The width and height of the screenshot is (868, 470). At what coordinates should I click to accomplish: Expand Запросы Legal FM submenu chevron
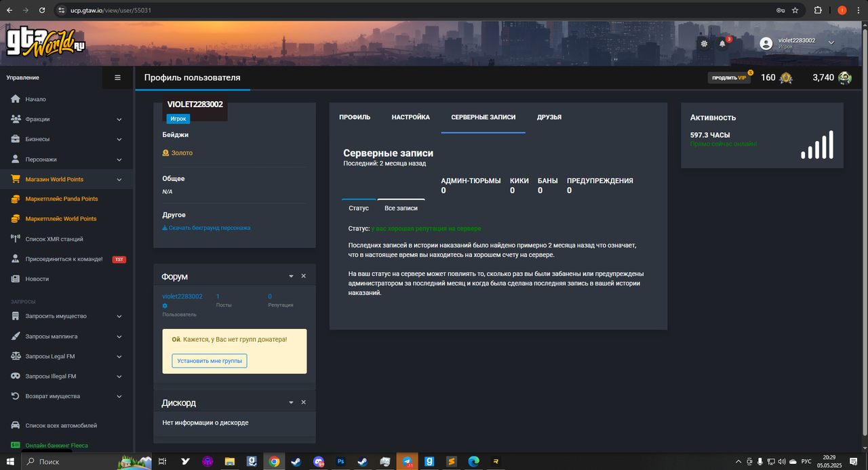click(x=119, y=356)
